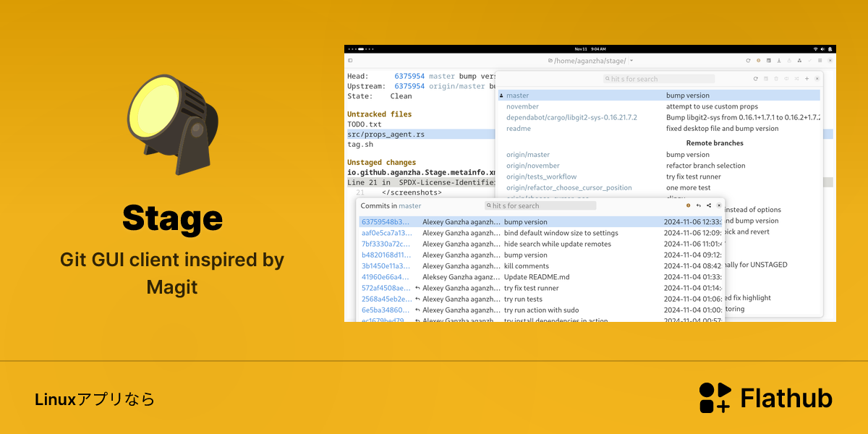Click the search magnifier icon in the branches search field
The height and width of the screenshot is (434, 868).
(607, 79)
